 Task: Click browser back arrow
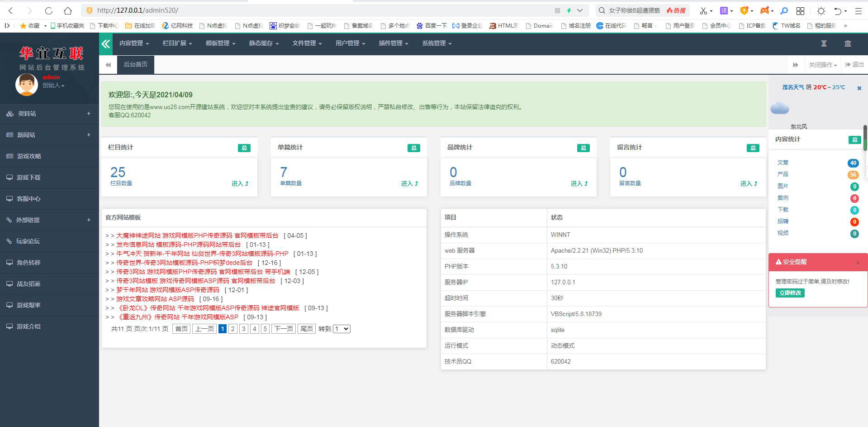(x=11, y=10)
